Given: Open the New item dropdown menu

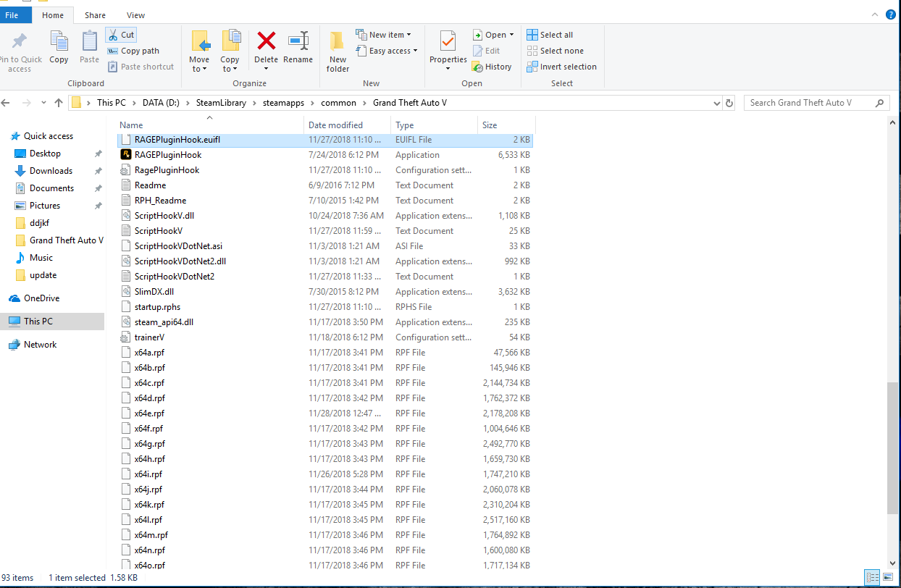Looking at the screenshot, I should (x=384, y=35).
